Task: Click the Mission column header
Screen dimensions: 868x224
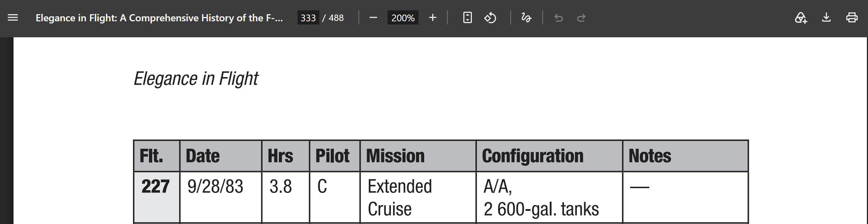Action: pyautogui.click(x=418, y=156)
